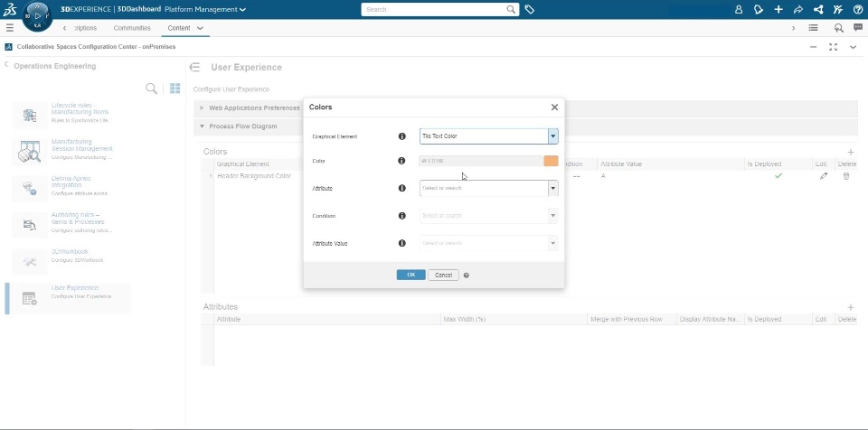This screenshot has width=868, height=430.
Task: Toggle the side panel icon beside User Experience
Action: tap(194, 68)
